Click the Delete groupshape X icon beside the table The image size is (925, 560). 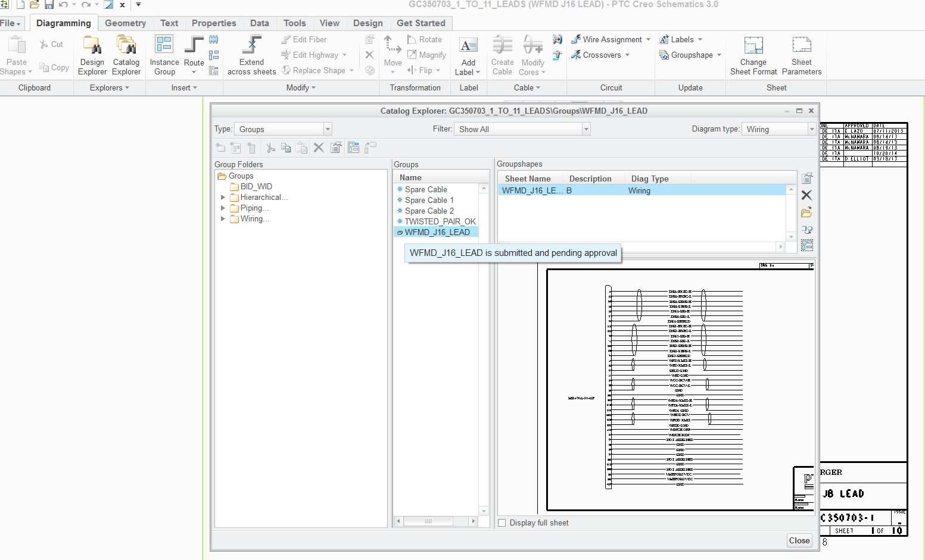click(807, 195)
